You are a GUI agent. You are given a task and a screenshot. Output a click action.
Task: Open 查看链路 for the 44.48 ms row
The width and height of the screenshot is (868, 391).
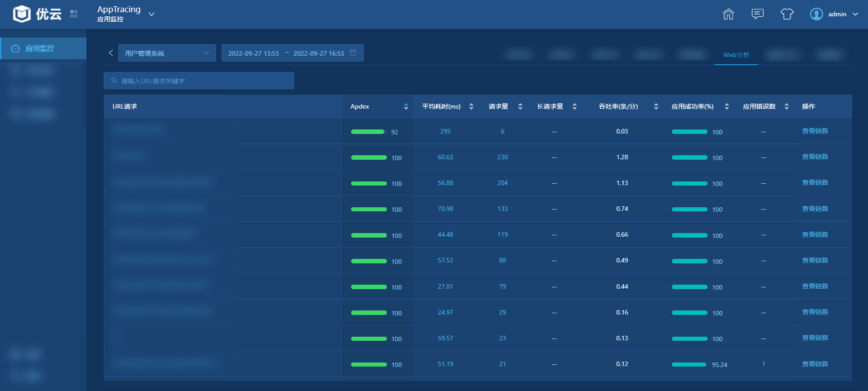tap(815, 234)
